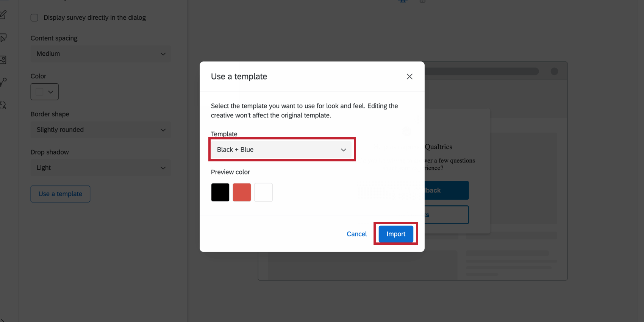Click the 'Preview color' label
Screen dimensions: 644x322
pos(230,172)
